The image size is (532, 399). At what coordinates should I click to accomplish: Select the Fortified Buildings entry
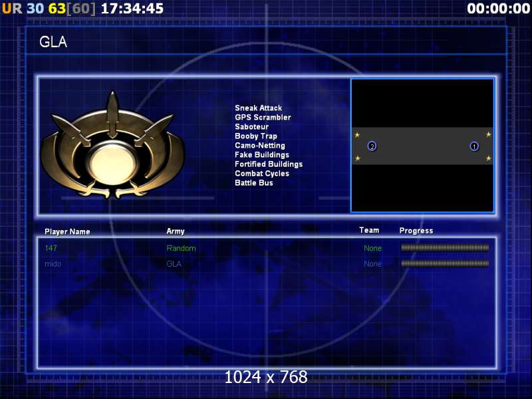tap(269, 164)
